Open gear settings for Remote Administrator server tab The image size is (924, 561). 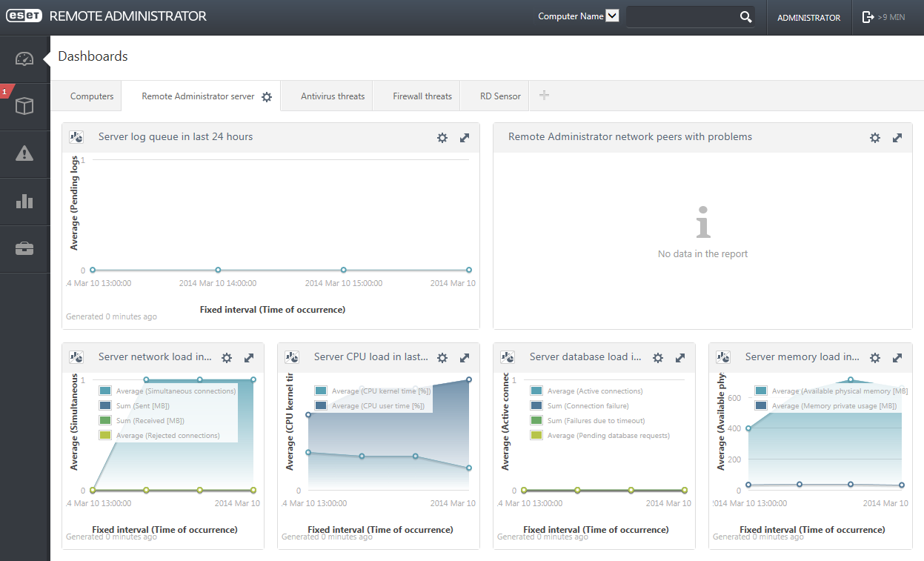coord(267,97)
